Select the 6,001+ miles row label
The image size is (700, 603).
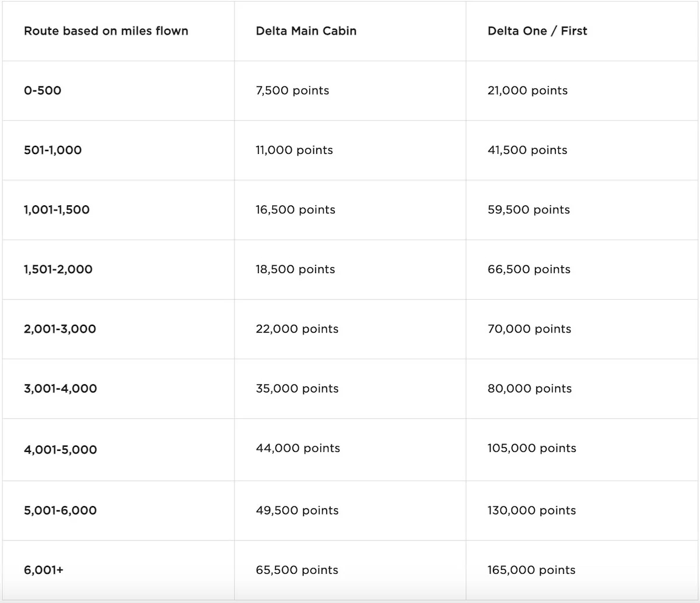(44, 570)
